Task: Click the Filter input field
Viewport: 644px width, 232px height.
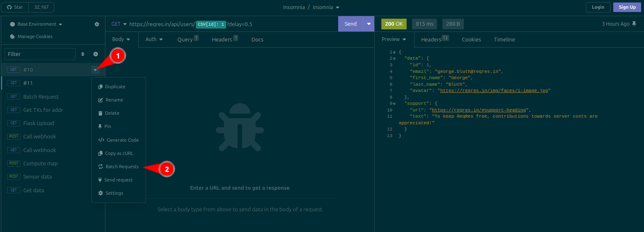Action: (x=40, y=54)
